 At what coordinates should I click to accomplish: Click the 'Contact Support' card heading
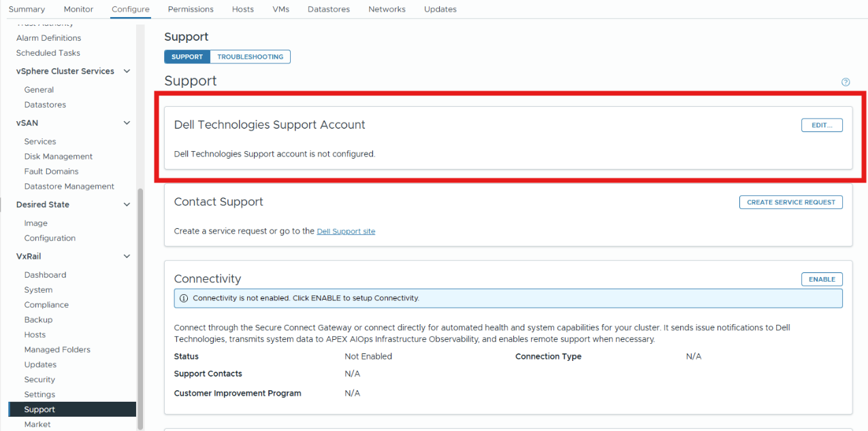coord(219,202)
